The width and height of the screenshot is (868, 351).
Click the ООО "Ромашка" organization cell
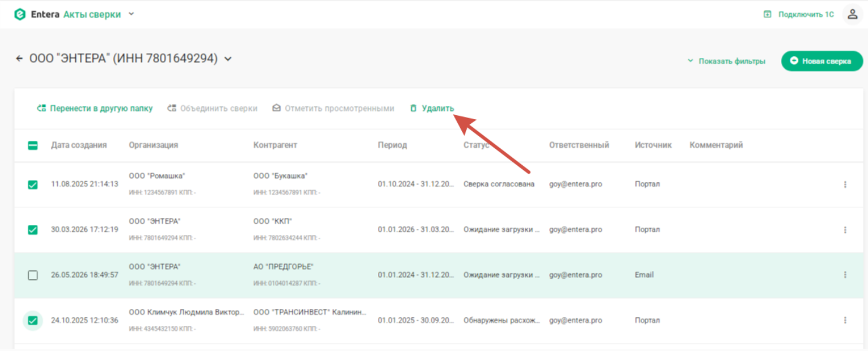157,176
